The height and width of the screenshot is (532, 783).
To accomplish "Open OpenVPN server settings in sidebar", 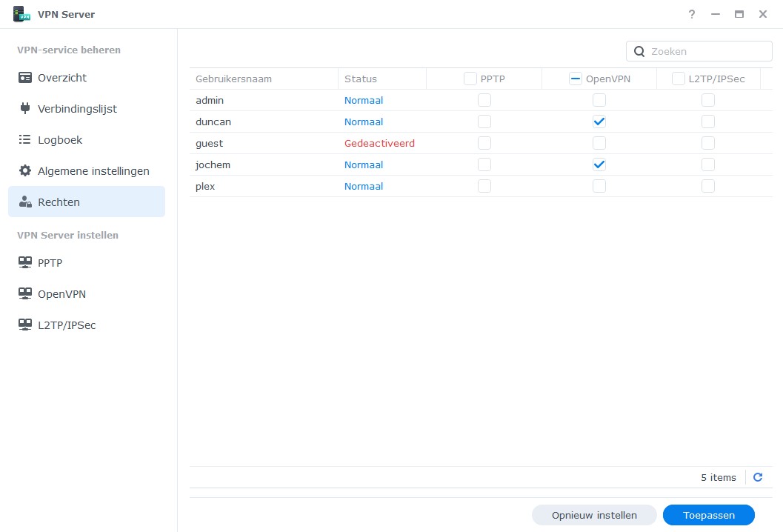I will point(87,293).
